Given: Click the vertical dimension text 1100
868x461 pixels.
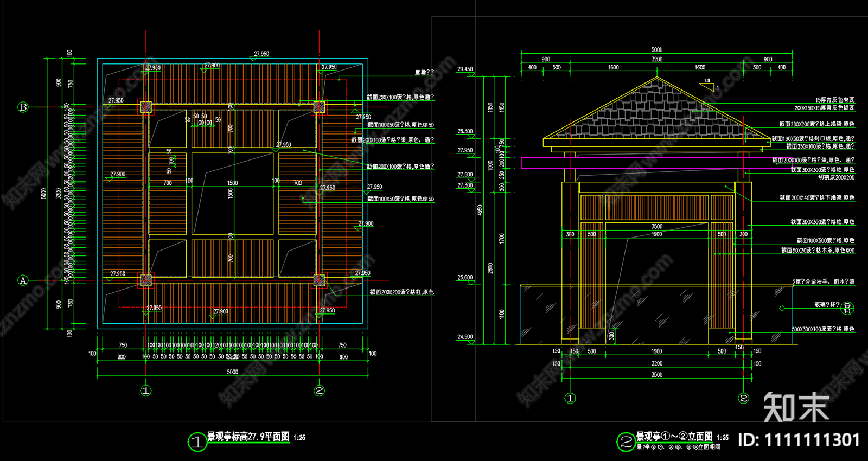Looking at the screenshot, I should (x=502, y=314).
